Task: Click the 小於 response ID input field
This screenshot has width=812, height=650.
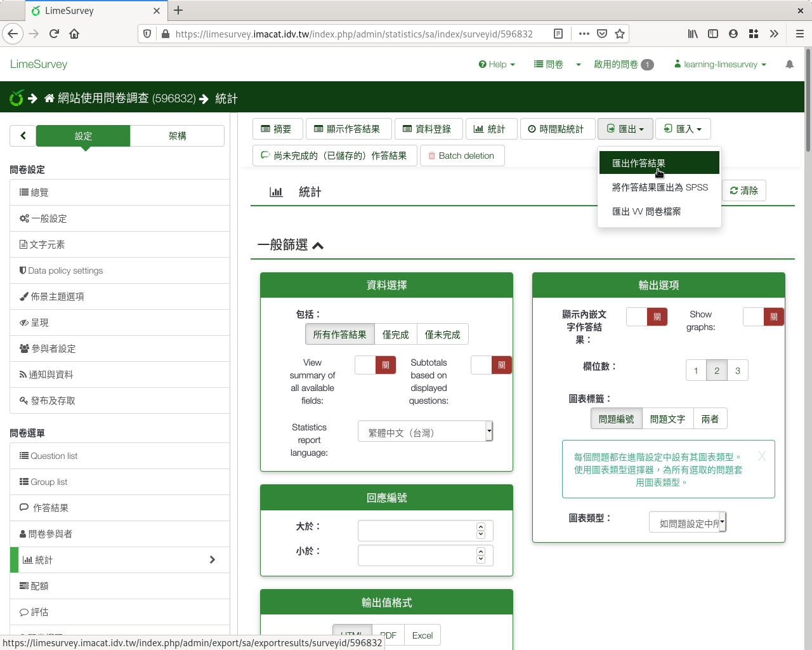Action: point(425,555)
